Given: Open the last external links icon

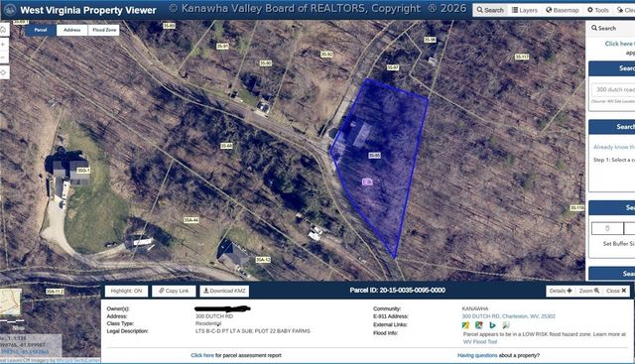Looking at the screenshot, I should (506, 324).
